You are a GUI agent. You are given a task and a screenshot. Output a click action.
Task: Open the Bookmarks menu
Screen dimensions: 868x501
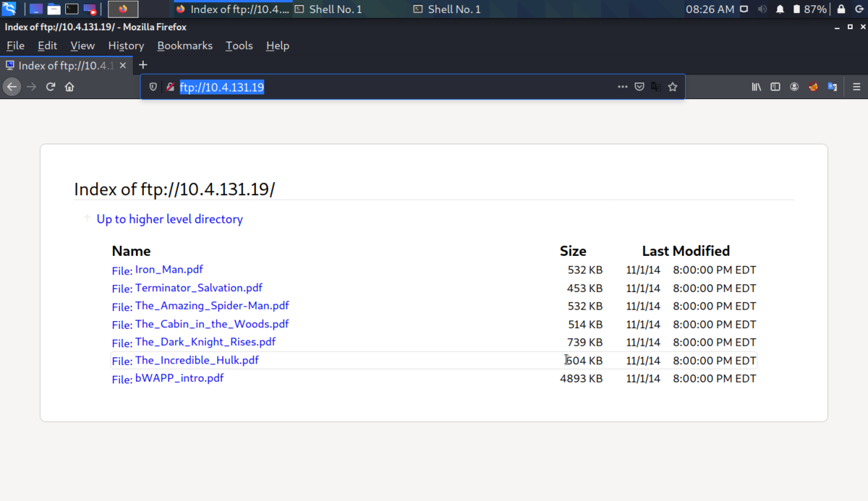pos(184,46)
